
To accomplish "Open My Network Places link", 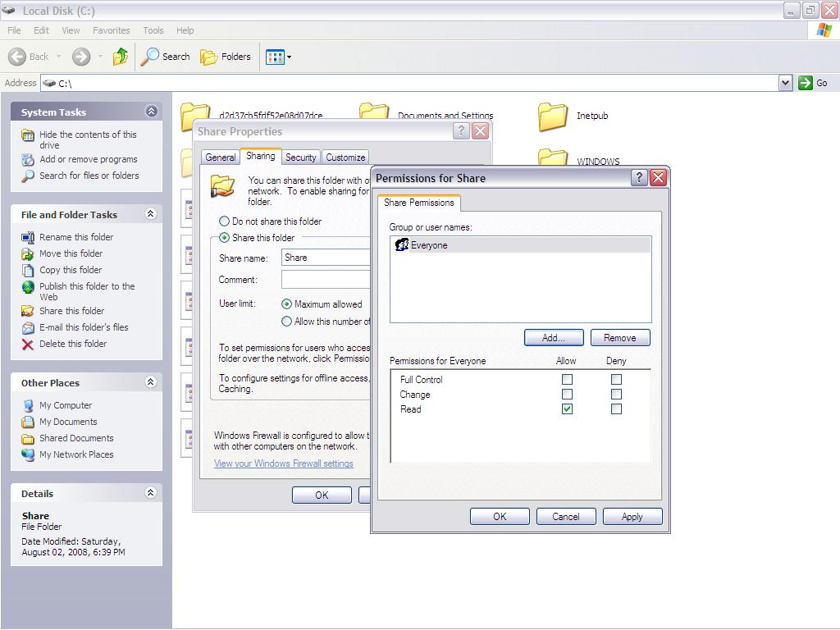I will tap(76, 454).
